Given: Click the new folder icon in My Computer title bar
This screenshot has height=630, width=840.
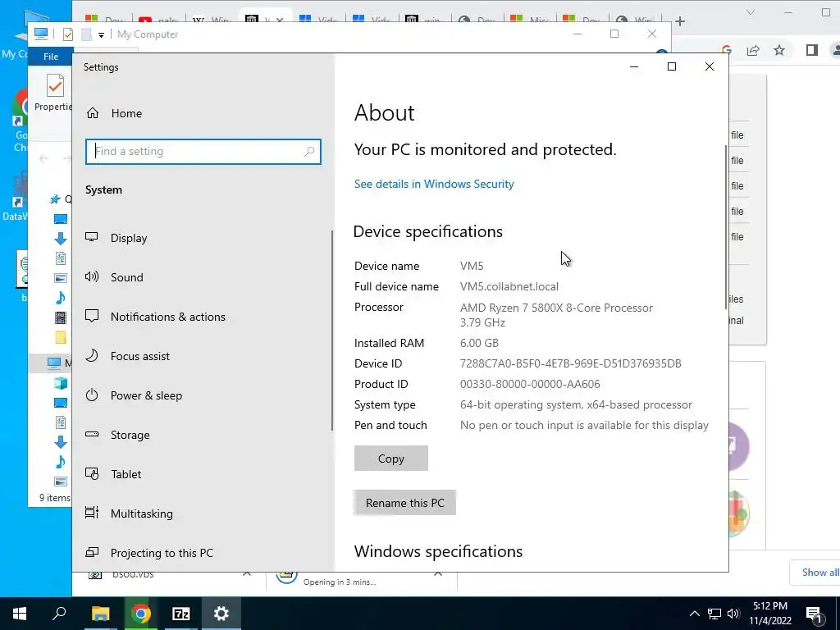Looking at the screenshot, I should pos(85,34).
